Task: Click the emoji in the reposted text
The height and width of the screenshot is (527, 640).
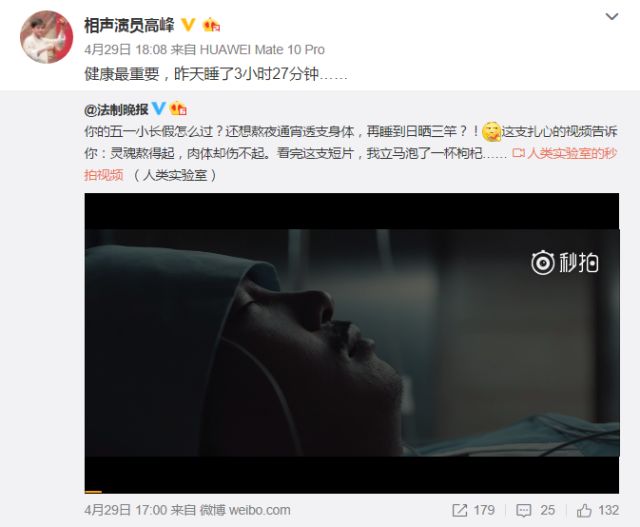Action: [491, 132]
